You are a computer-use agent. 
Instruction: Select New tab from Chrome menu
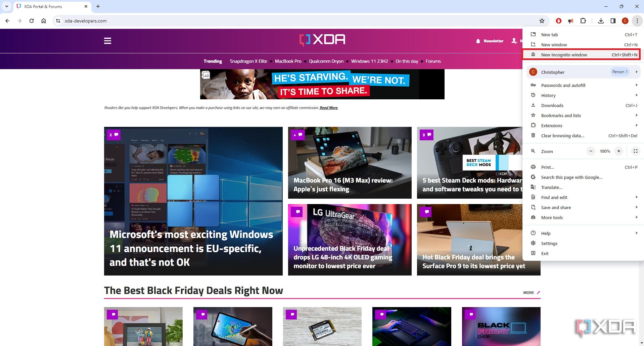(x=583, y=35)
